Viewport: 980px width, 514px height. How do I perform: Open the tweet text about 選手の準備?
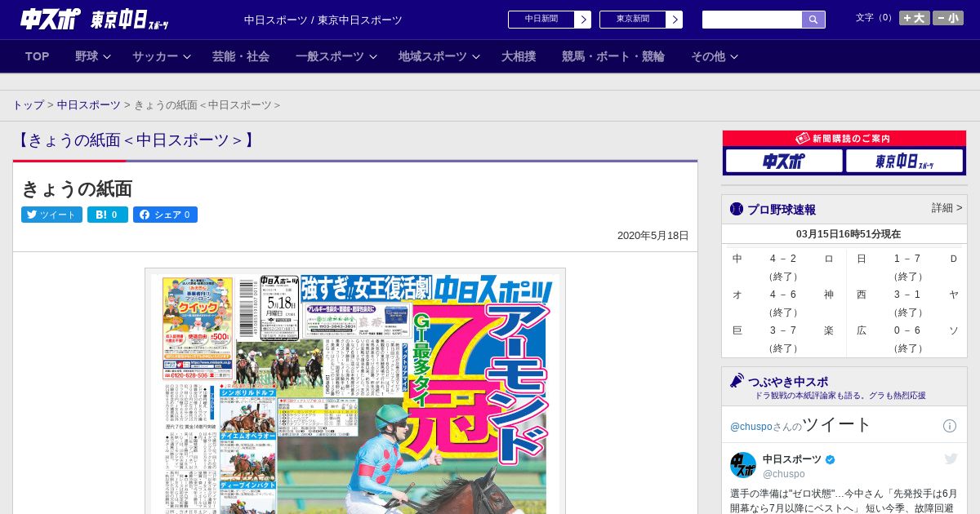click(844, 500)
